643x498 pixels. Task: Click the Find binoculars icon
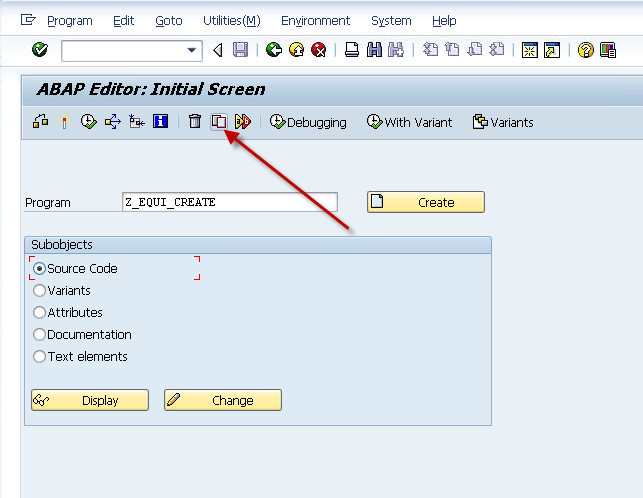(374, 50)
